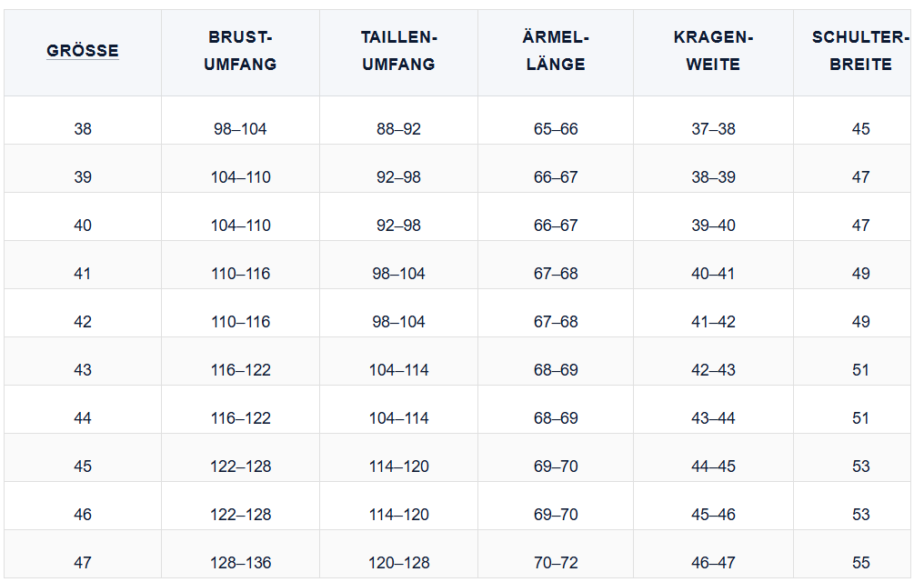Click the SCHULTER-BREITE column header
This screenshot has width=924, height=582.
click(860, 51)
